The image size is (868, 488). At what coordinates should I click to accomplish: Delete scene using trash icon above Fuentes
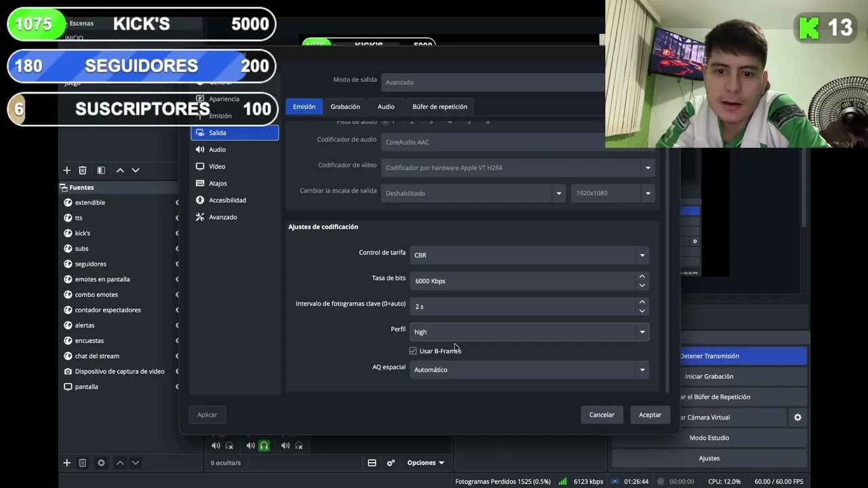tap(83, 170)
